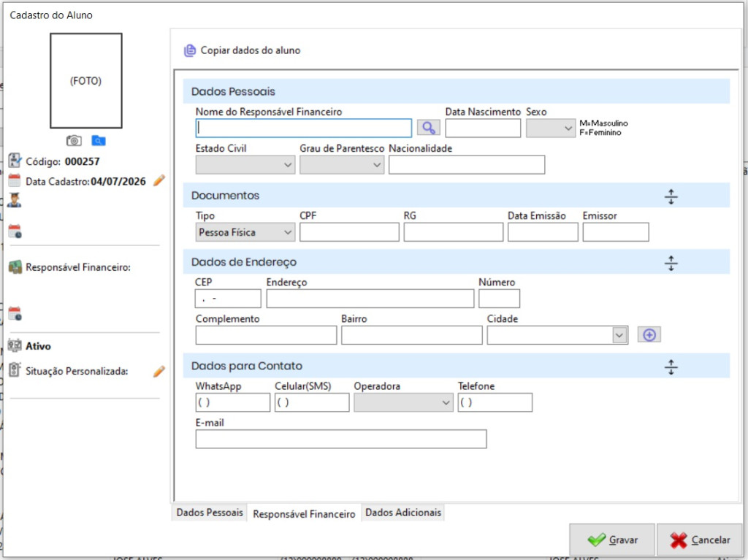Switch to the Dados Pessoais tab
748x560 pixels.
pos(210,513)
